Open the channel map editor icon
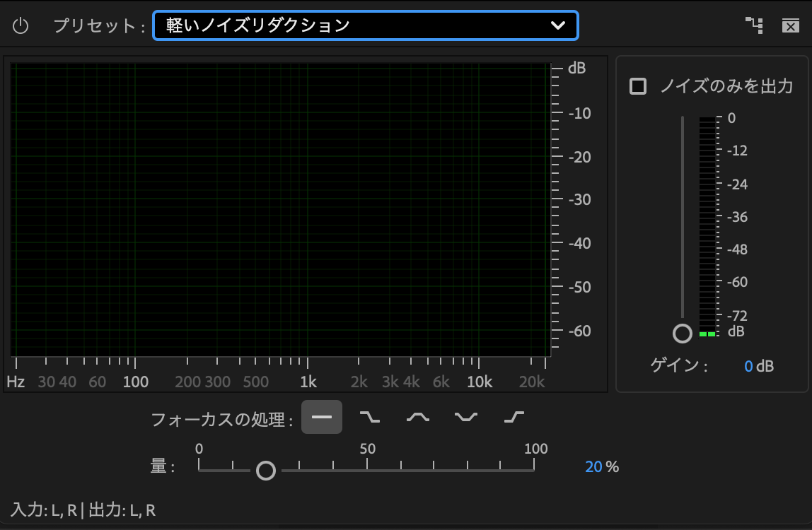 755,26
